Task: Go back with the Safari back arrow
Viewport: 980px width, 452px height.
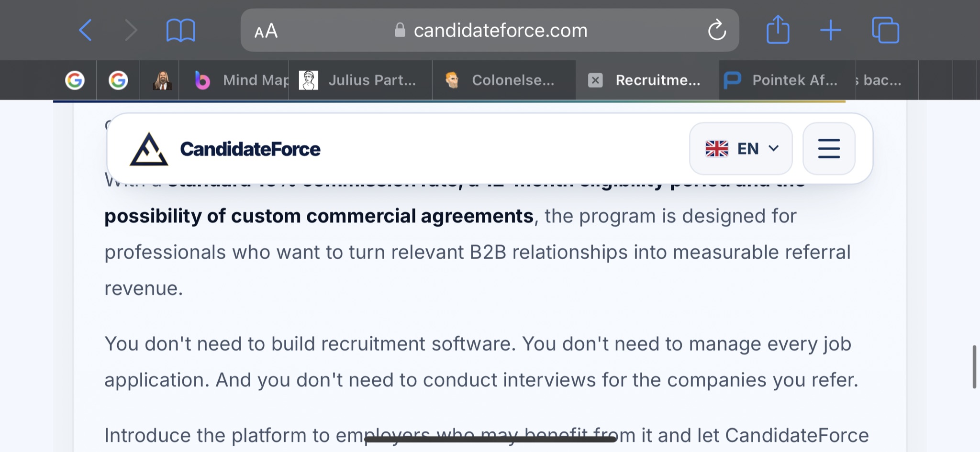Action: click(x=85, y=31)
